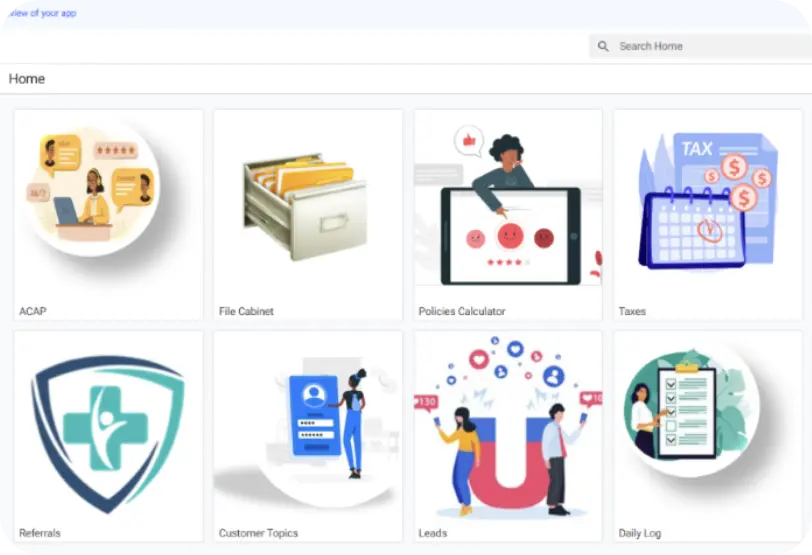The width and height of the screenshot is (812, 555).
Task: Click the 'view of your app' link
Action: (x=42, y=13)
